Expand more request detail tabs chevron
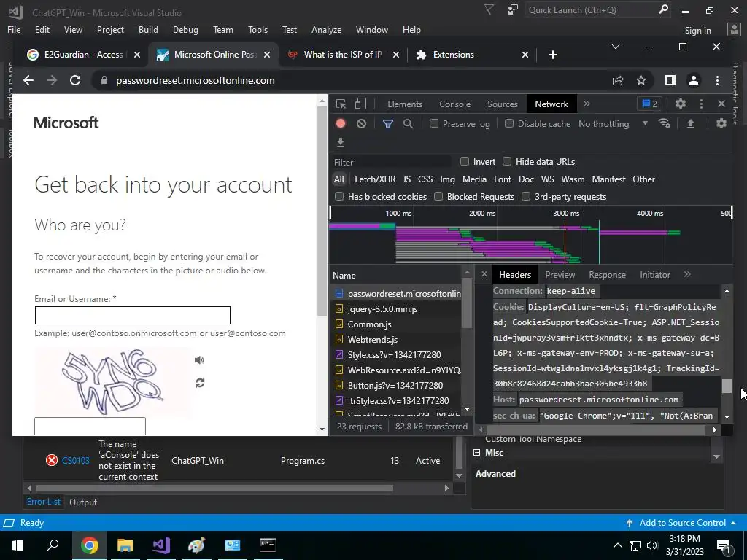This screenshot has height=560, width=747. pos(687,274)
